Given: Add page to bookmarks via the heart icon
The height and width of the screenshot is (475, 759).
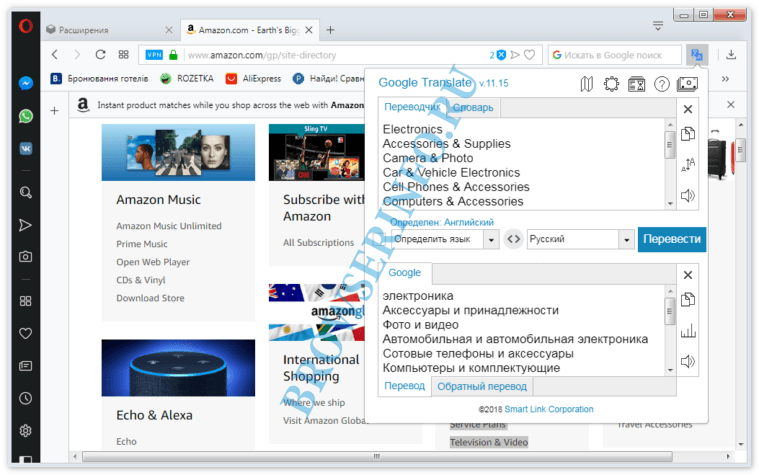Looking at the screenshot, I should [x=530, y=55].
